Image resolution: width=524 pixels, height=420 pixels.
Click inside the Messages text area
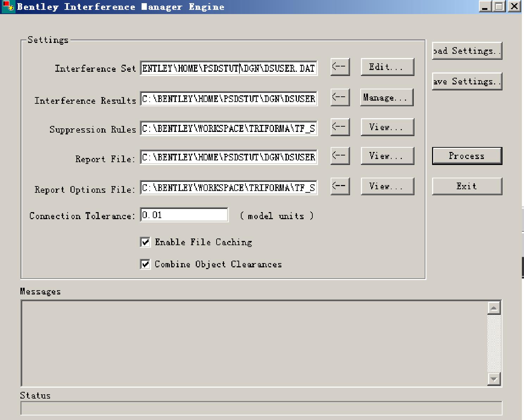(x=254, y=343)
